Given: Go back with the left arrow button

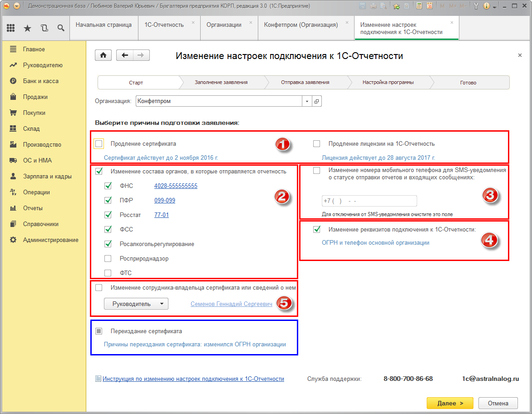Looking at the screenshot, I should tap(124, 55).
